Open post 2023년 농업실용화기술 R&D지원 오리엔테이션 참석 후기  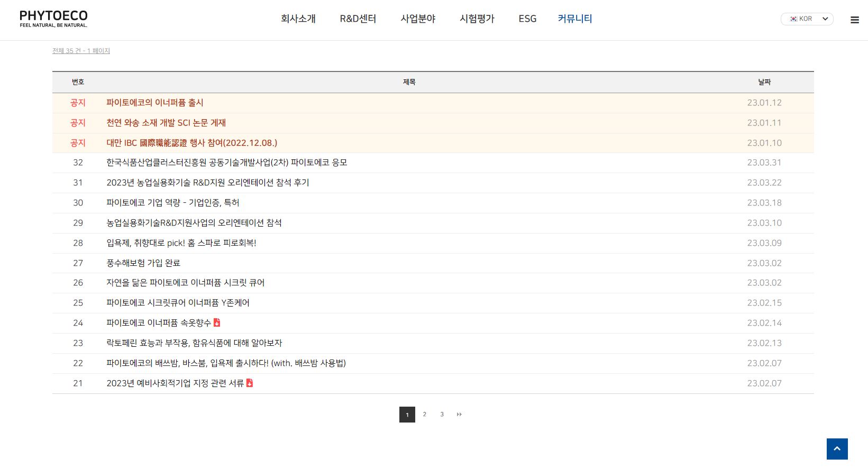pyautogui.click(x=208, y=183)
